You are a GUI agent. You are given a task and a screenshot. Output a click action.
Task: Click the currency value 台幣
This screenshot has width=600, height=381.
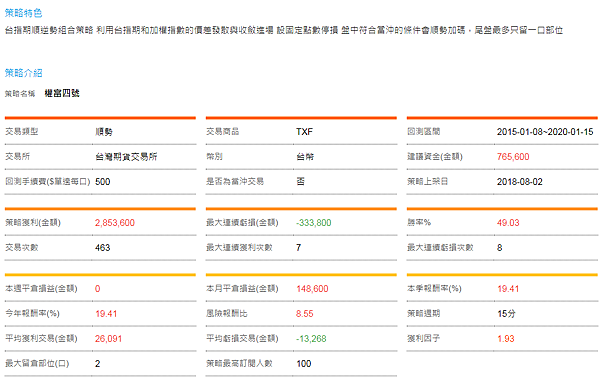(305, 157)
